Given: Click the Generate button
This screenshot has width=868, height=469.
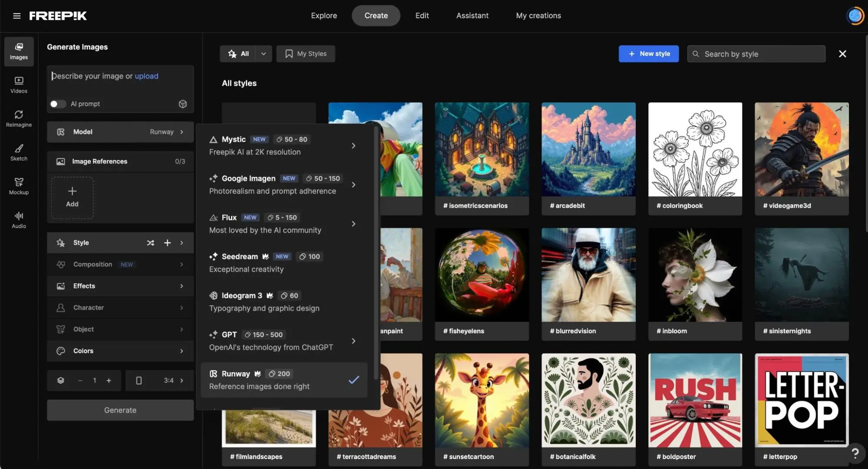Looking at the screenshot, I should point(120,410).
